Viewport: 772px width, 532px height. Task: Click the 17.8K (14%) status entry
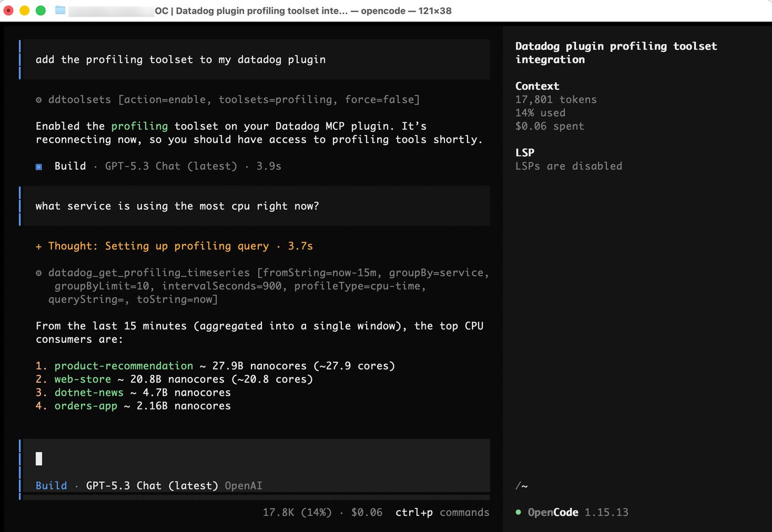click(x=297, y=512)
